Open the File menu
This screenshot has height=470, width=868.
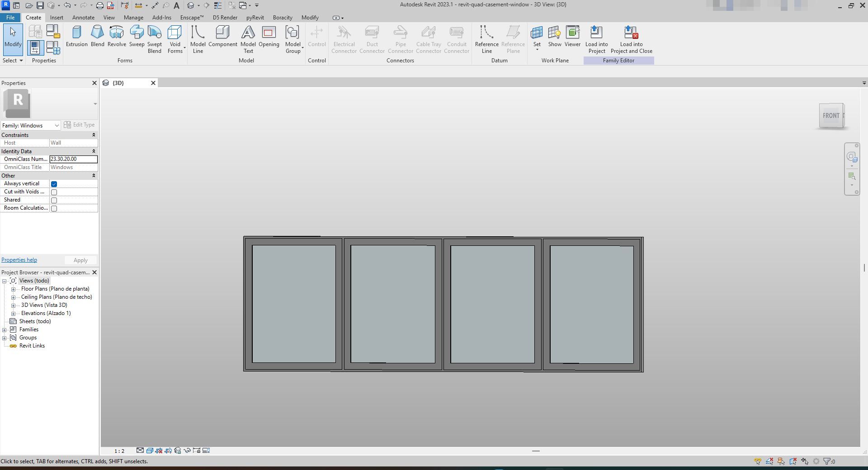(x=10, y=18)
